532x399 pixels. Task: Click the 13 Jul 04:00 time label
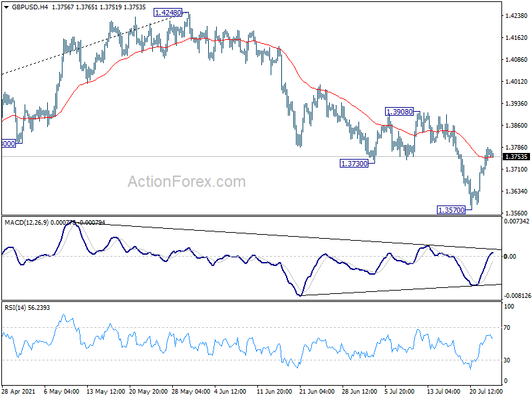pyautogui.click(x=443, y=391)
